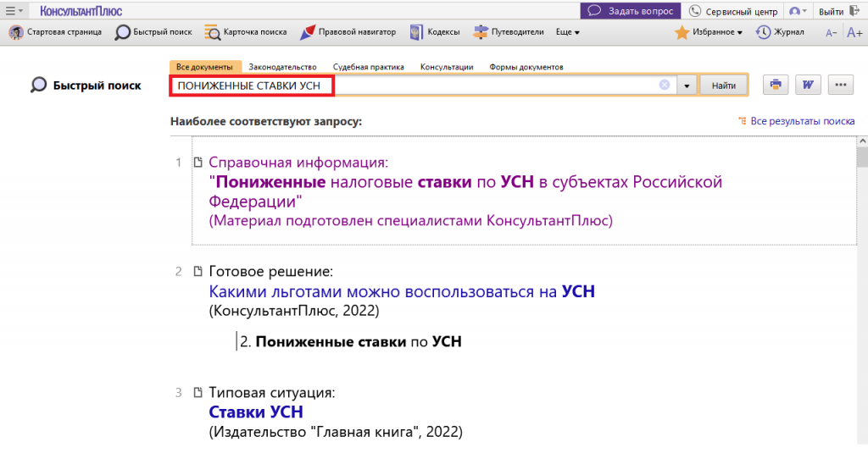Expand the search history dropdown arrow

(686, 86)
